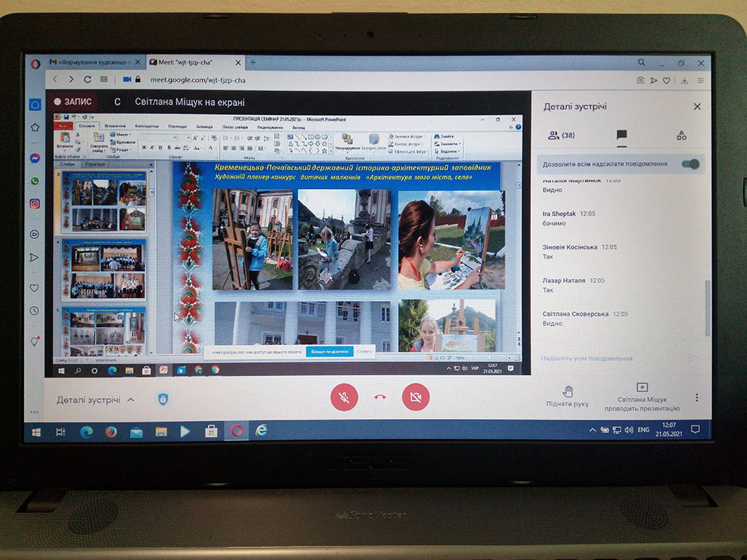Image resolution: width=747 pixels, height=560 pixels.
Task: Click the «ЗАПИС» recording indicator
Action: click(x=73, y=102)
